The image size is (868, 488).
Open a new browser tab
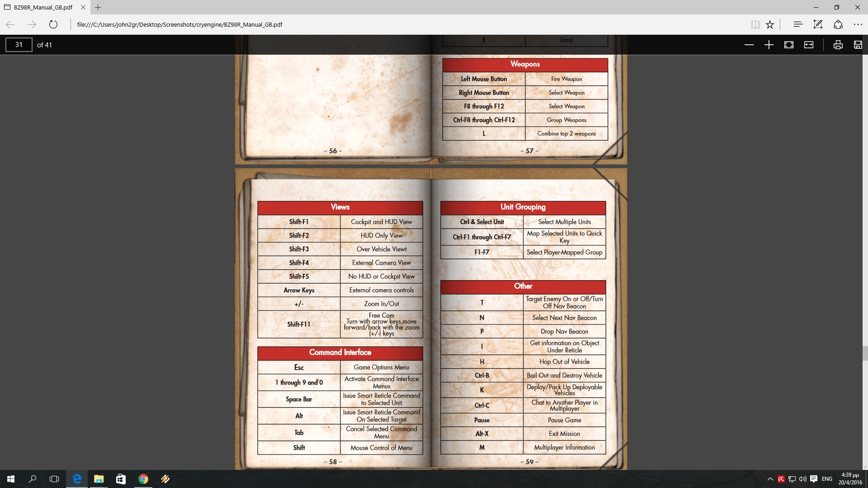tap(98, 7)
